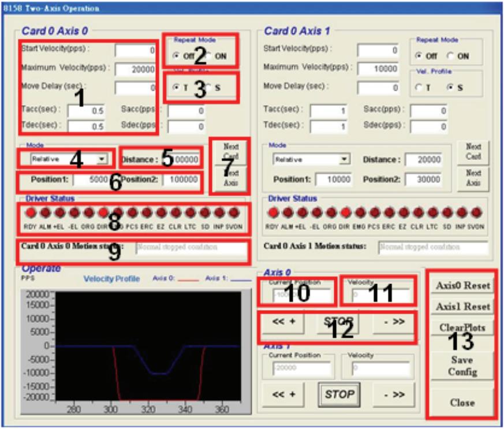
Task: Click the ClearPlots button
Action: click(x=462, y=328)
